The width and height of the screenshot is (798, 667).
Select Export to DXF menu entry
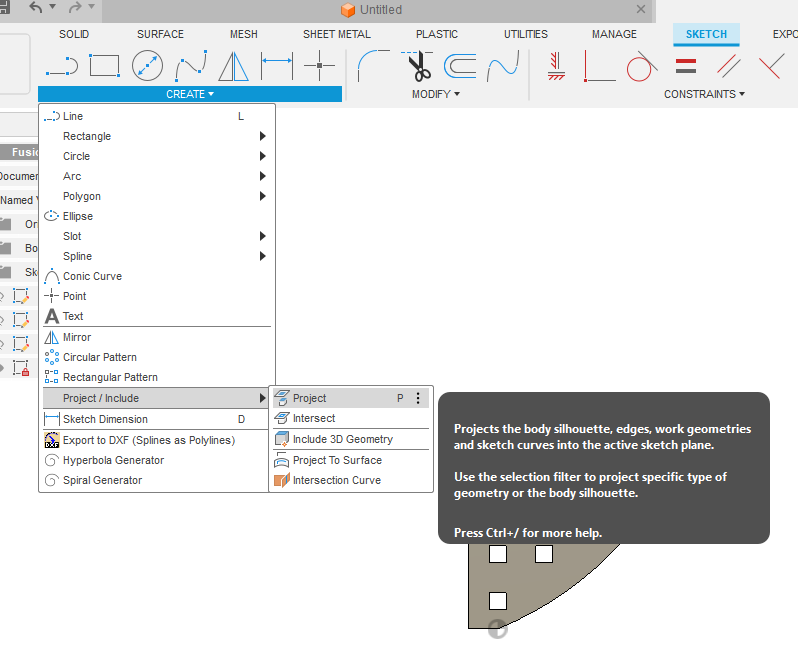tap(156, 440)
